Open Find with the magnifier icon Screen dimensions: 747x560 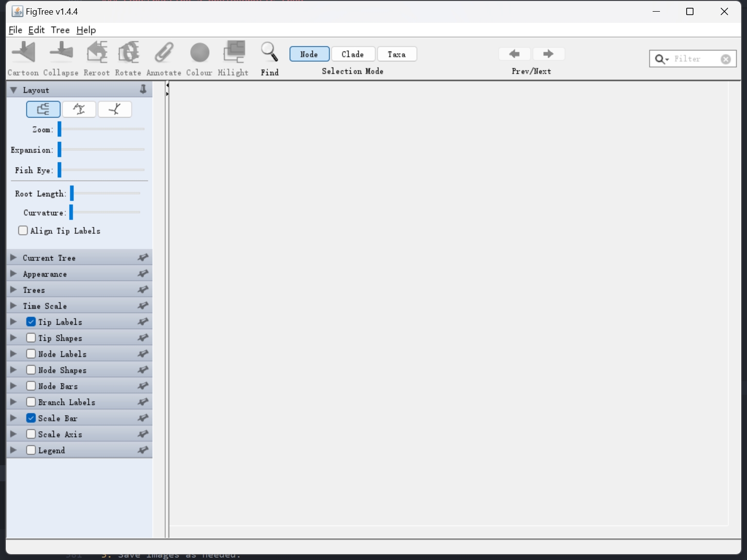pyautogui.click(x=269, y=52)
